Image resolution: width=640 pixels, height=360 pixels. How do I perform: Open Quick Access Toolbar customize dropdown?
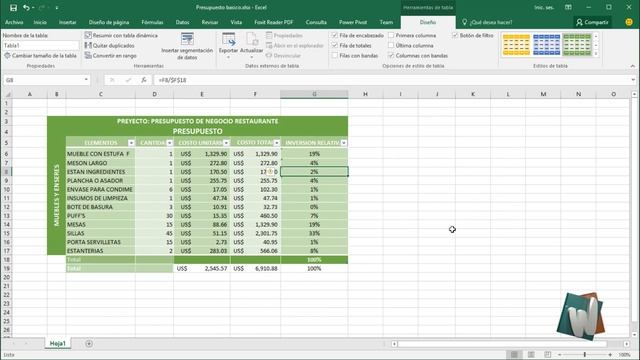(x=57, y=8)
